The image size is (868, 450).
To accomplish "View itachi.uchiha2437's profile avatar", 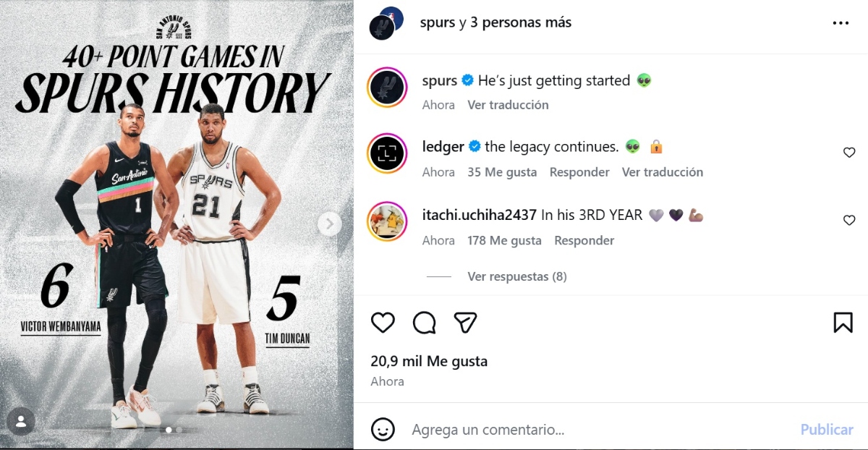I will tap(387, 221).
